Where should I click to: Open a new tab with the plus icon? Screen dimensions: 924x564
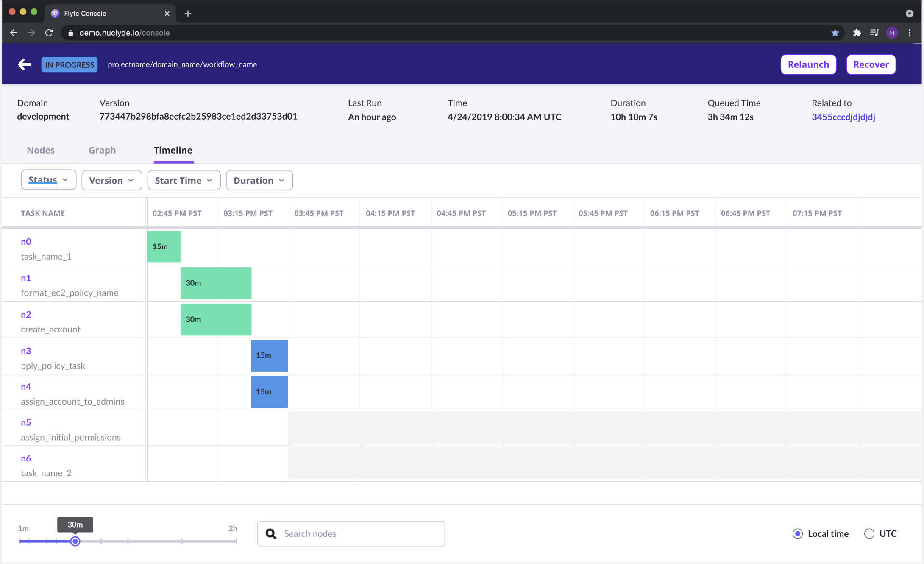pos(188,13)
